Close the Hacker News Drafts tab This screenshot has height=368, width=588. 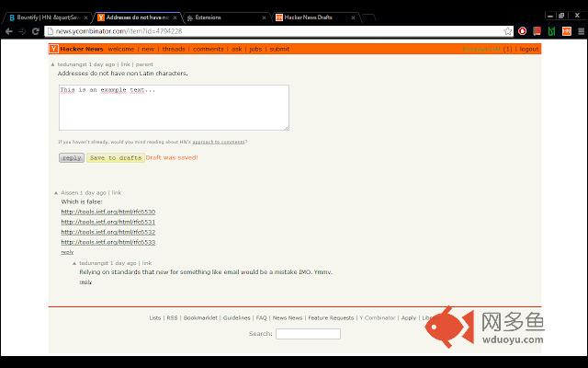click(x=353, y=17)
